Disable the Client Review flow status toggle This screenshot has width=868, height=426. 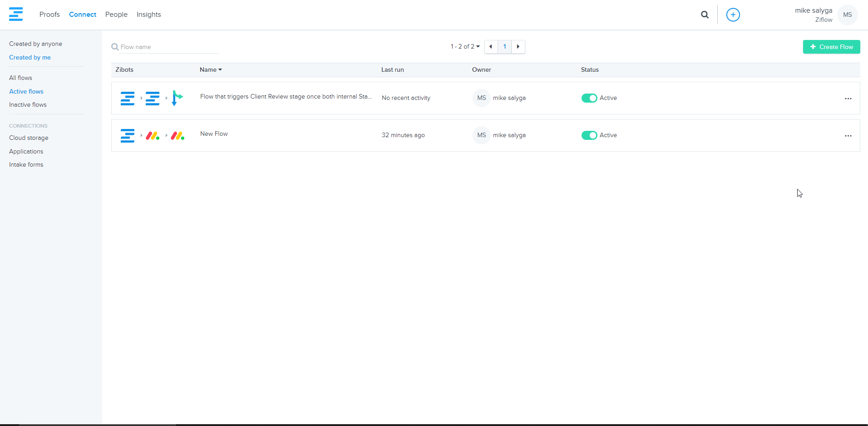point(589,98)
